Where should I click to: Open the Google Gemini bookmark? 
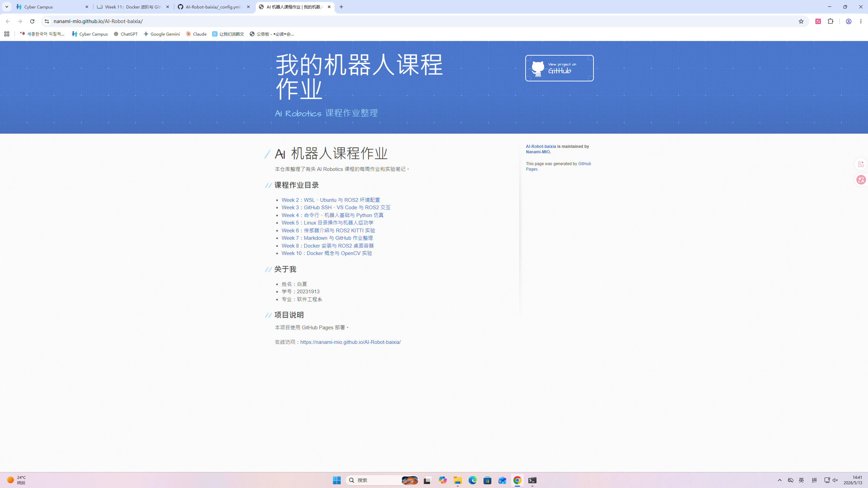point(162,34)
